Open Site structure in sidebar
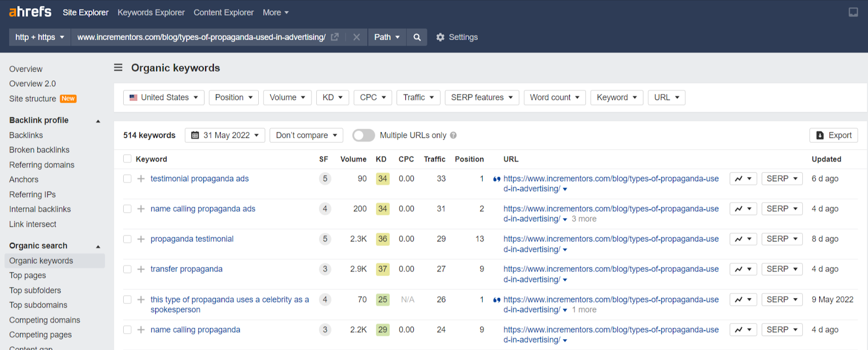The width and height of the screenshot is (868, 350). coord(33,99)
